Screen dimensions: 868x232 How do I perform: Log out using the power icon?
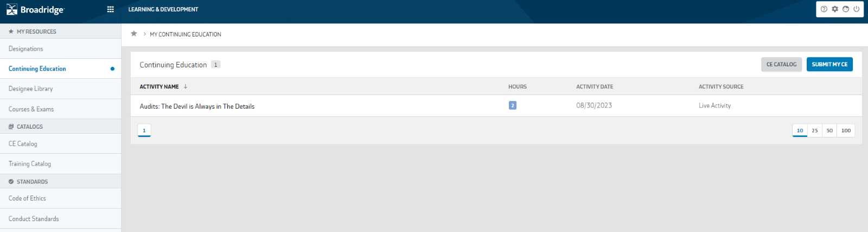point(857,9)
